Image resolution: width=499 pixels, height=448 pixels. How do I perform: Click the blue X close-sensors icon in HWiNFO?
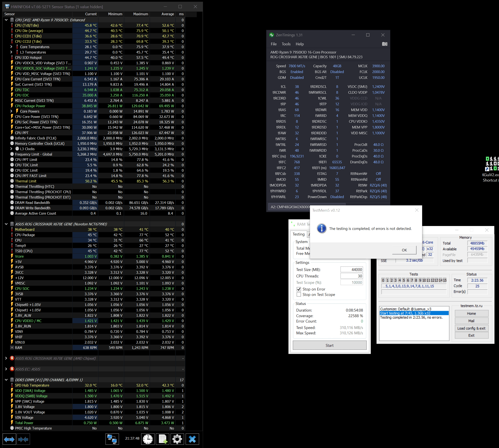click(192, 439)
